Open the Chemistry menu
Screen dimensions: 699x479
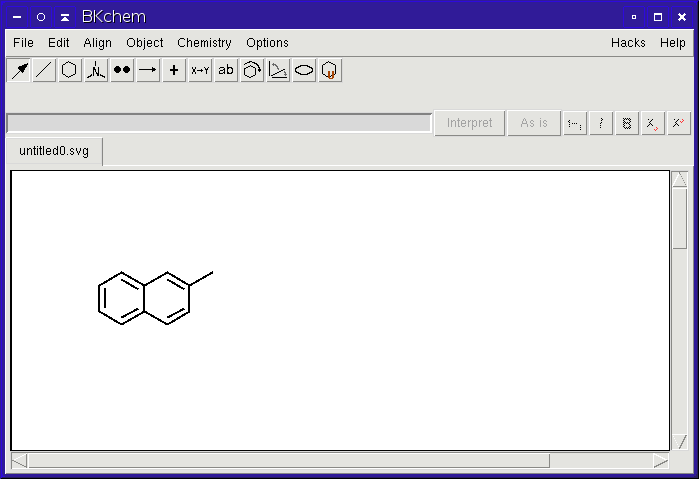pyautogui.click(x=204, y=43)
